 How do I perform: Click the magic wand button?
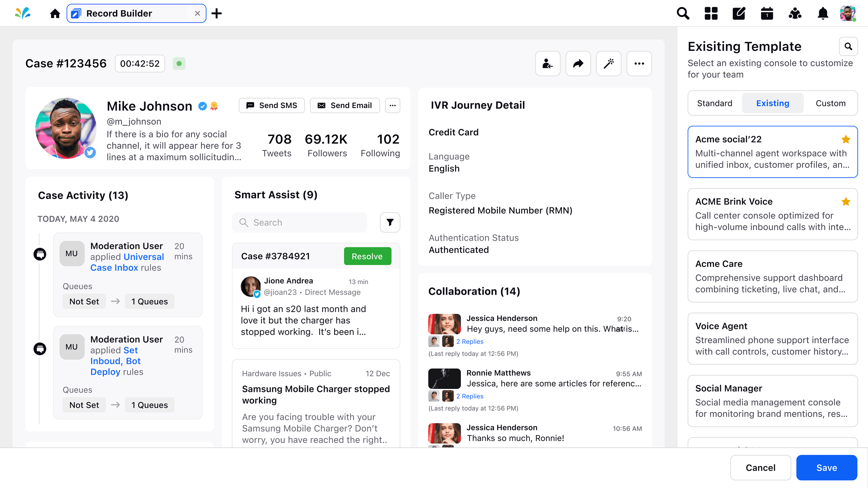tap(609, 64)
